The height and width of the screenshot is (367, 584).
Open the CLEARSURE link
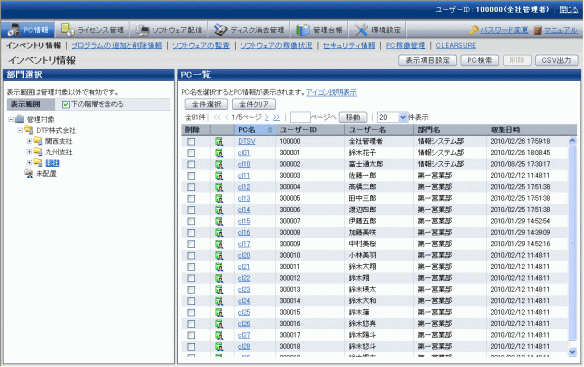[x=456, y=45]
